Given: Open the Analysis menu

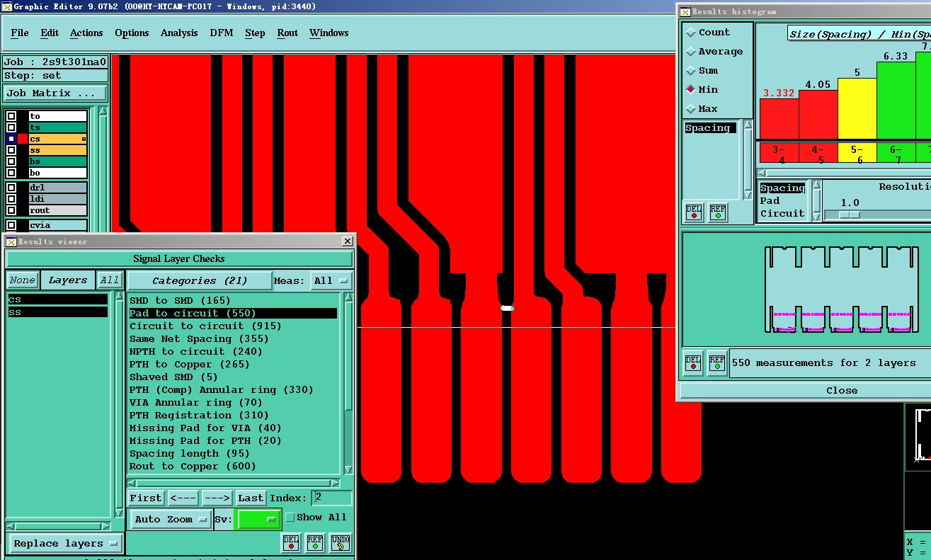Looking at the screenshot, I should tap(179, 33).
